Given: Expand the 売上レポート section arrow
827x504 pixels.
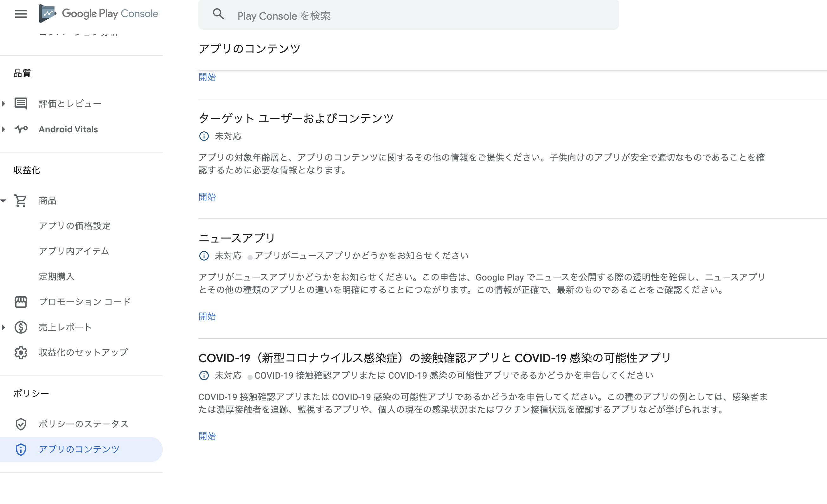Looking at the screenshot, I should [3, 327].
